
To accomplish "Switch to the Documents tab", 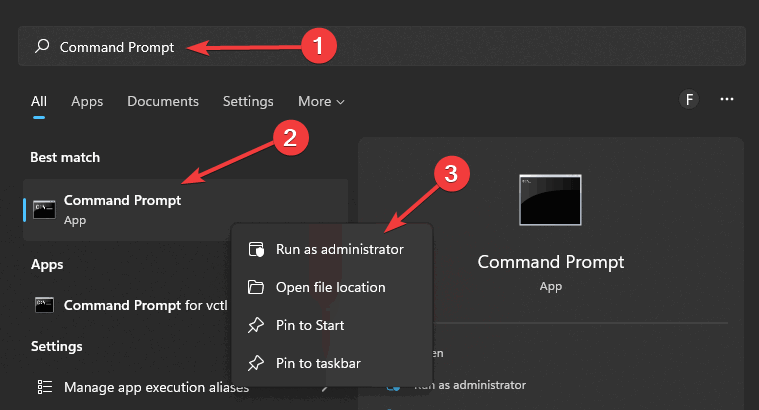I will tap(163, 101).
